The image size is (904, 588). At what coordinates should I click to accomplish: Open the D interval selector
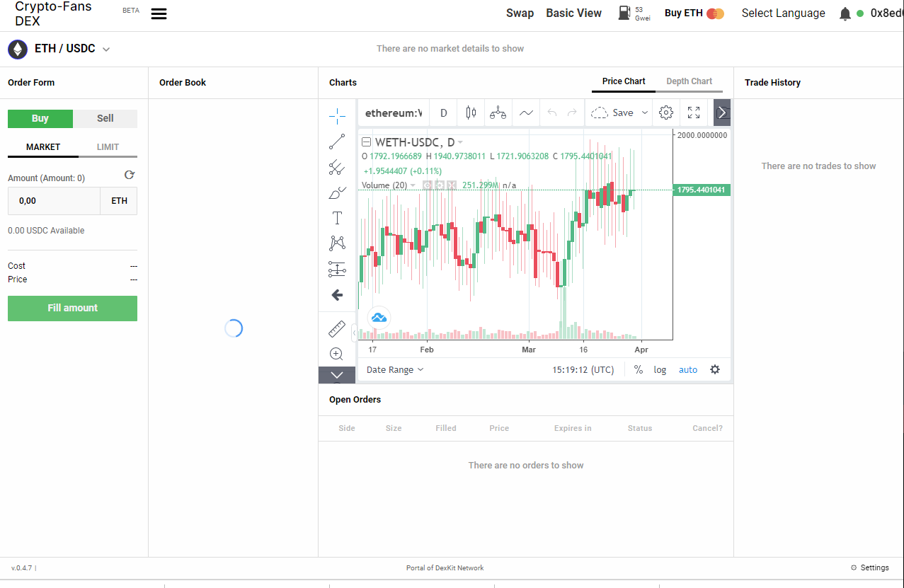click(x=444, y=113)
